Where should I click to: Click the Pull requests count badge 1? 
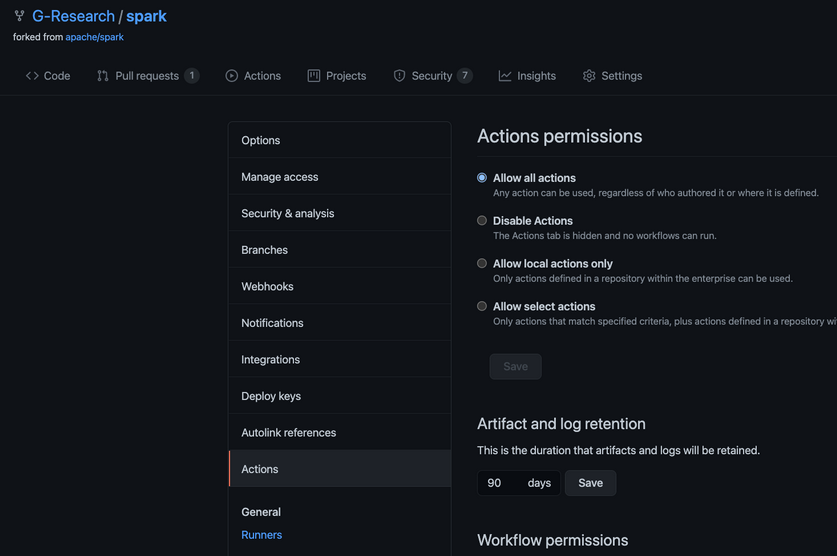tap(192, 76)
